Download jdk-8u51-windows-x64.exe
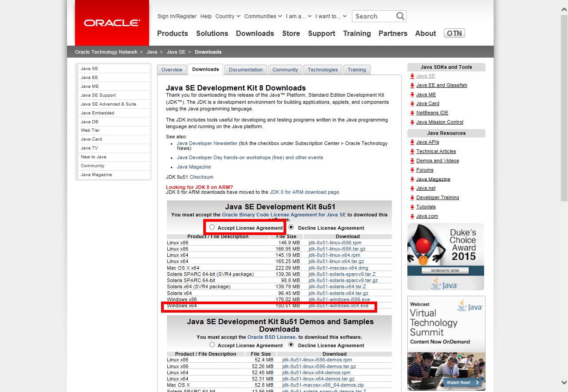 tap(339, 306)
